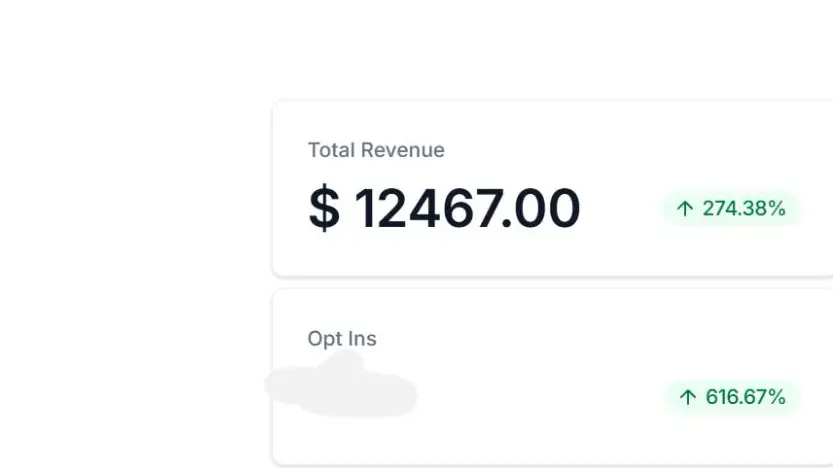Screen dimensions: 833x468
Task: Click the word "Total" in the revenue heading
Action: click(x=331, y=150)
